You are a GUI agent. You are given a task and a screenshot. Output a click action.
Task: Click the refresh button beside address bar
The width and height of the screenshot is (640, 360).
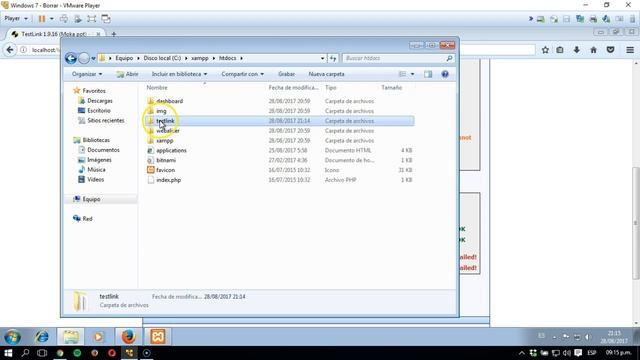pos(333,58)
